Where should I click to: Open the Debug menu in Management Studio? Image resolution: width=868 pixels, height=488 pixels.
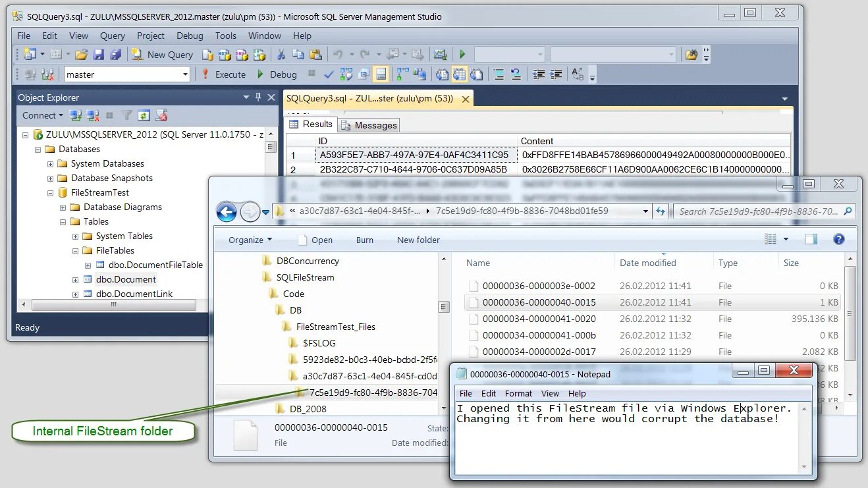tap(190, 36)
